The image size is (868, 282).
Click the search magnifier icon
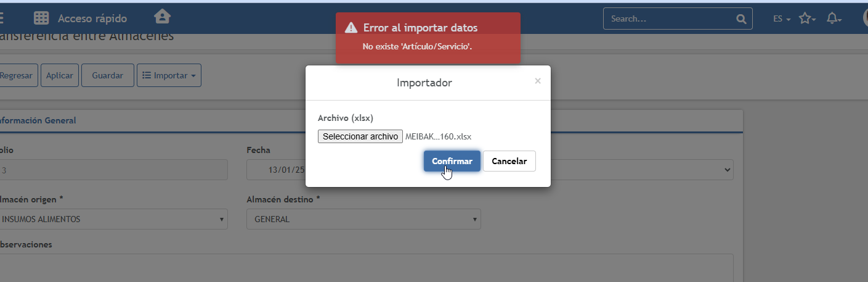point(740,19)
